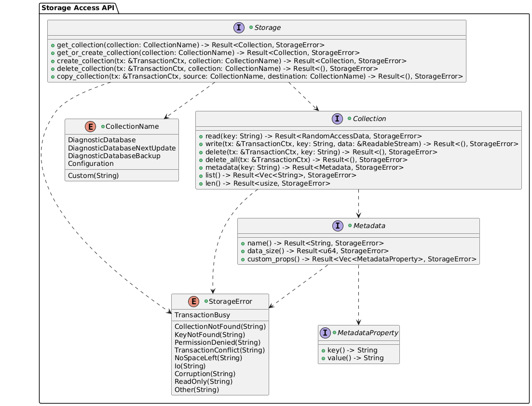Click the public visibility dot before list()

coord(201,176)
